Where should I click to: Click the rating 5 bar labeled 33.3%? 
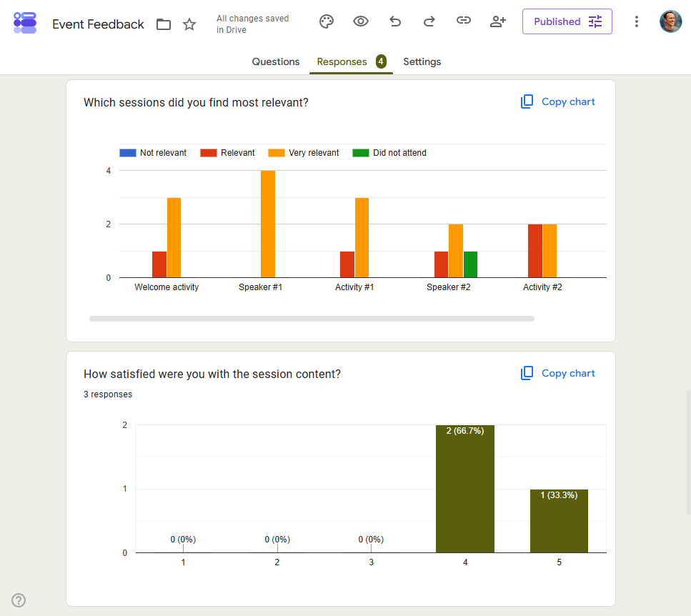pos(559,521)
